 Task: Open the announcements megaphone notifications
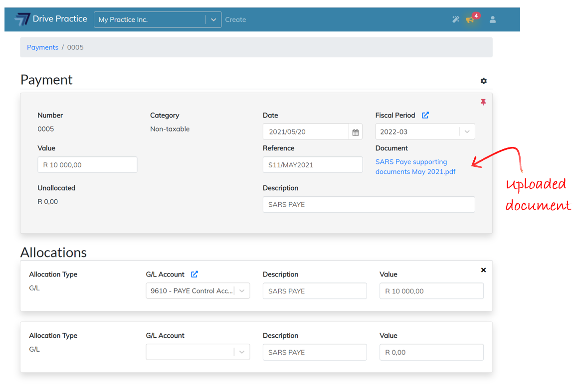(470, 20)
